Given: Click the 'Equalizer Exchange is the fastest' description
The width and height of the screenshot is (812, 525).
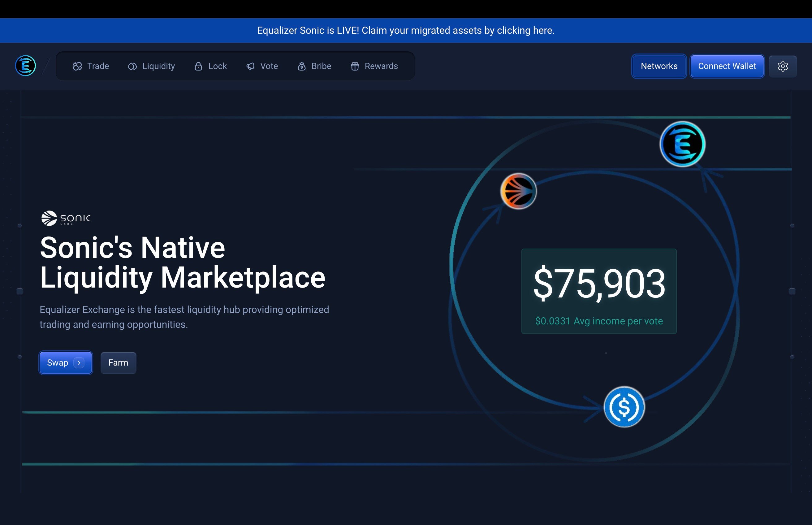Looking at the screenshot, I should [184, 317].
